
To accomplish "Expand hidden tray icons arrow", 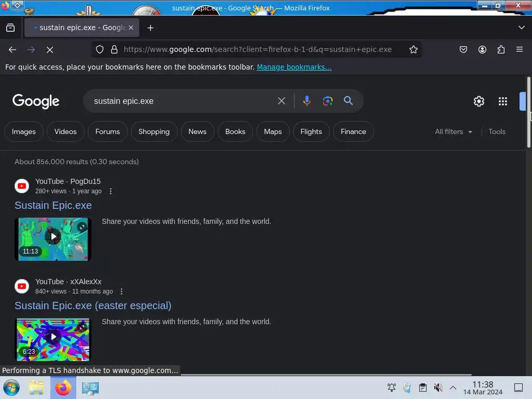I will pos(453,388).
